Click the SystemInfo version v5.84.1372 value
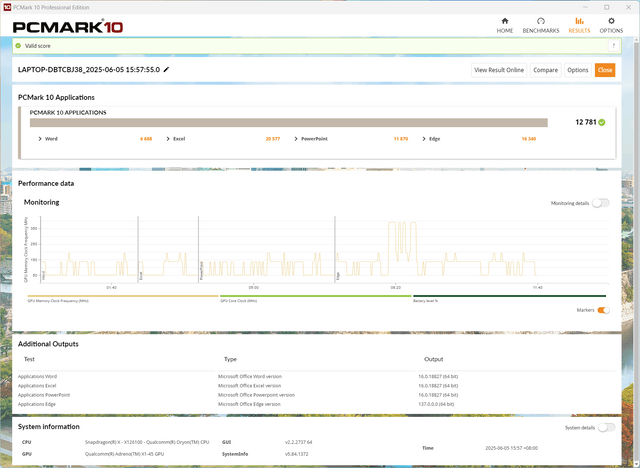 [296, 454]
